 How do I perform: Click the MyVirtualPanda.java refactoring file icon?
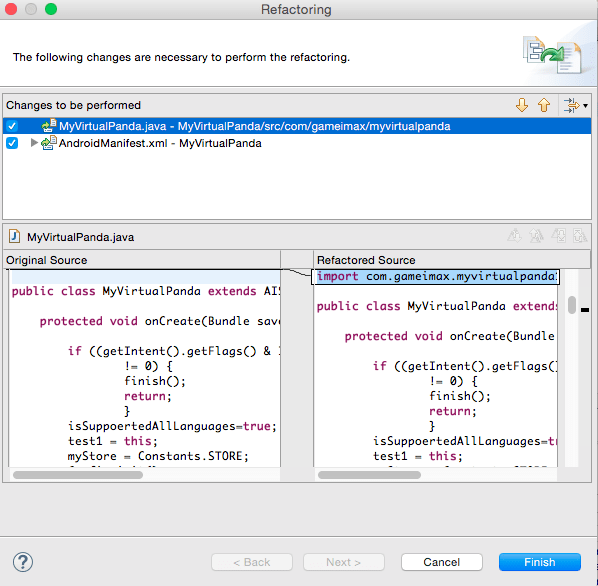click(49, 125)
